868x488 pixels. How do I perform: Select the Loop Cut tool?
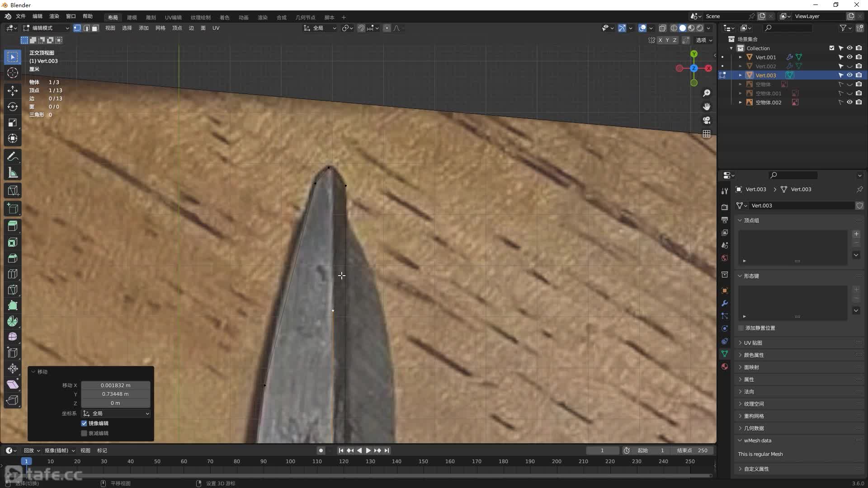coord(13,274)
